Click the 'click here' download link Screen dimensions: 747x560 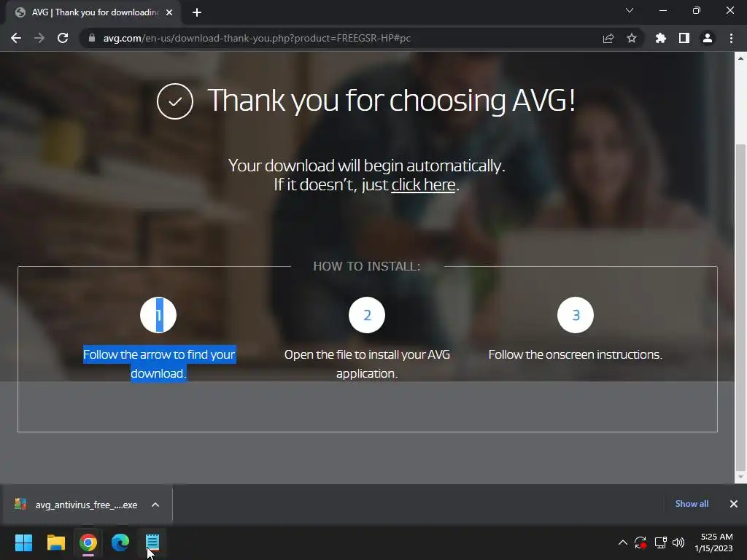coord(423,184)
